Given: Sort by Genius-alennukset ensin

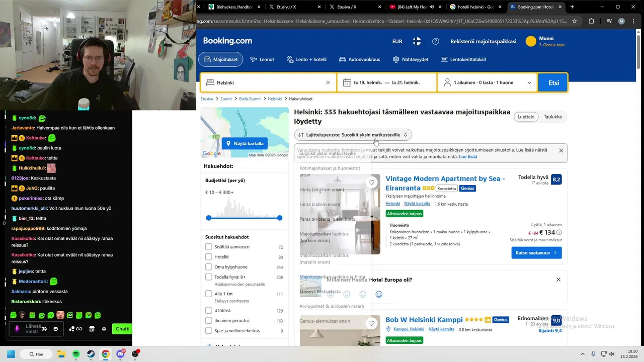Looking at the screenshot, I should tap(325, 321).
